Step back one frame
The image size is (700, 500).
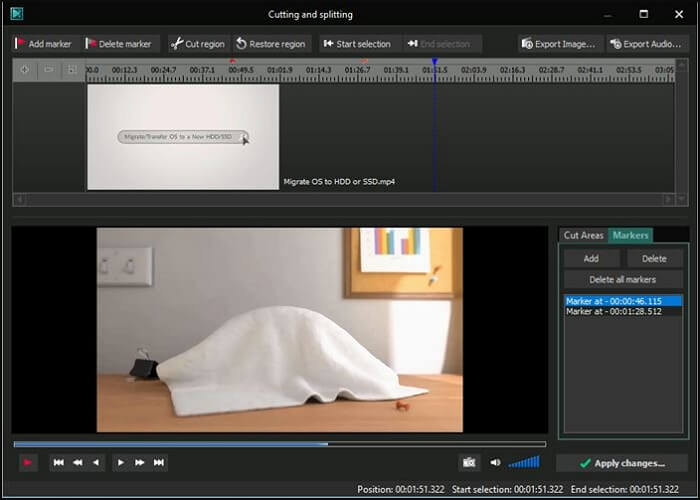(x=96, y=462)
